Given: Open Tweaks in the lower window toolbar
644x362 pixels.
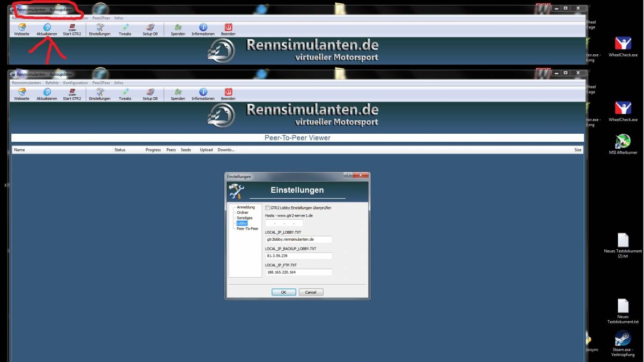Looking at the screenshot, I should point(125,92).
